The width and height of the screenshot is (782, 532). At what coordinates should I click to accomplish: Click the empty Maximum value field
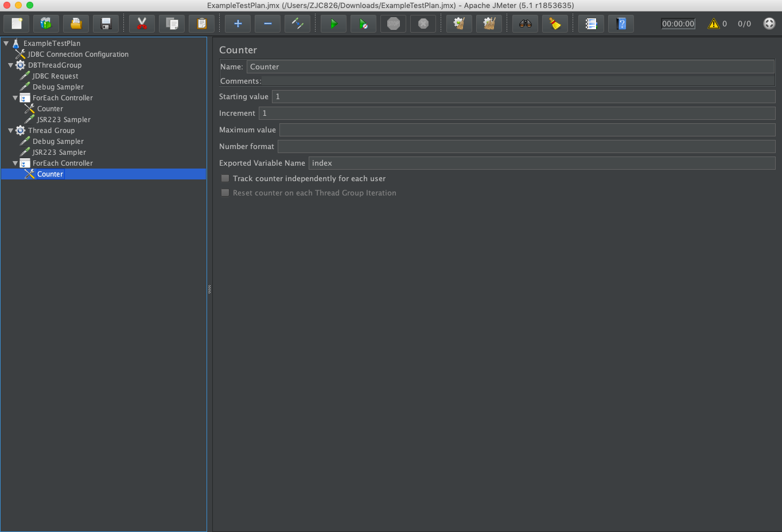pos(527,130)
